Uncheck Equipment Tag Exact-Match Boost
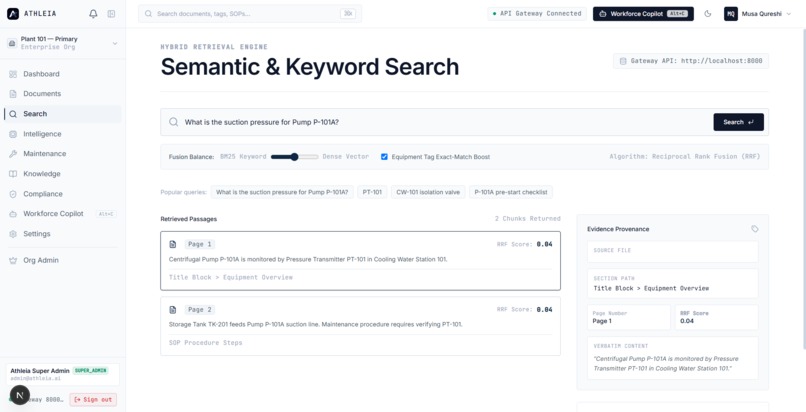 click(x=384, y=157)
